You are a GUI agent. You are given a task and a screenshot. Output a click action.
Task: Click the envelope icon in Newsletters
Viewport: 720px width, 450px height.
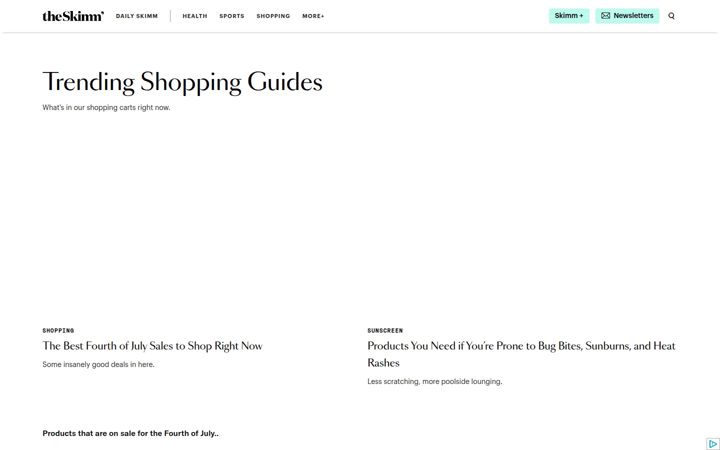coord(606,16)
